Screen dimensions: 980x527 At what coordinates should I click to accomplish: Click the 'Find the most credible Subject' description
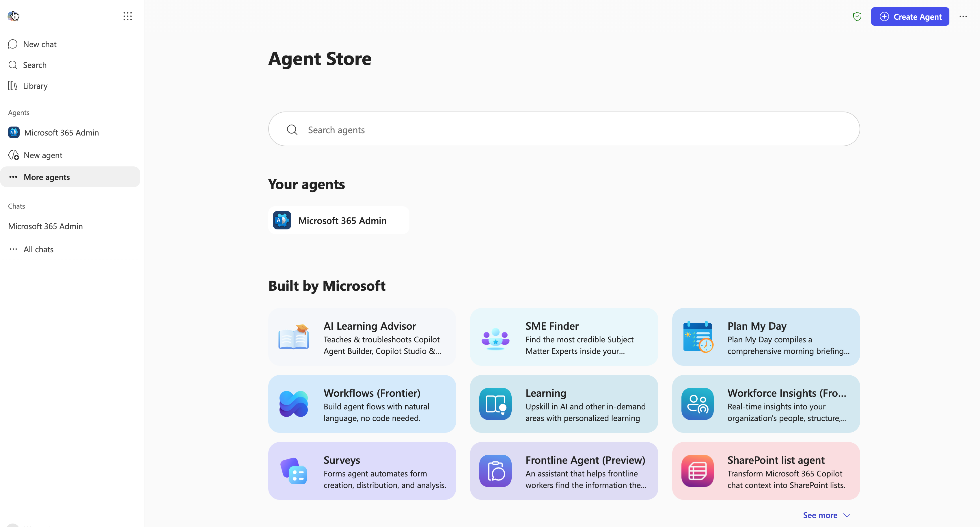(580, 340)
